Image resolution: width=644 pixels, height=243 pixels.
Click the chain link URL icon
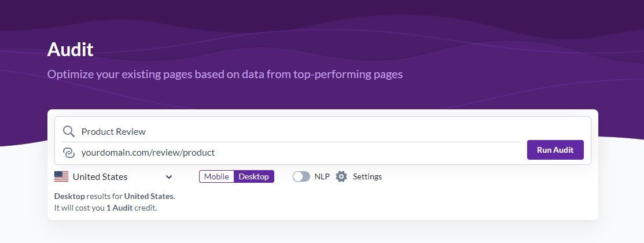click(x=69, y=153)
